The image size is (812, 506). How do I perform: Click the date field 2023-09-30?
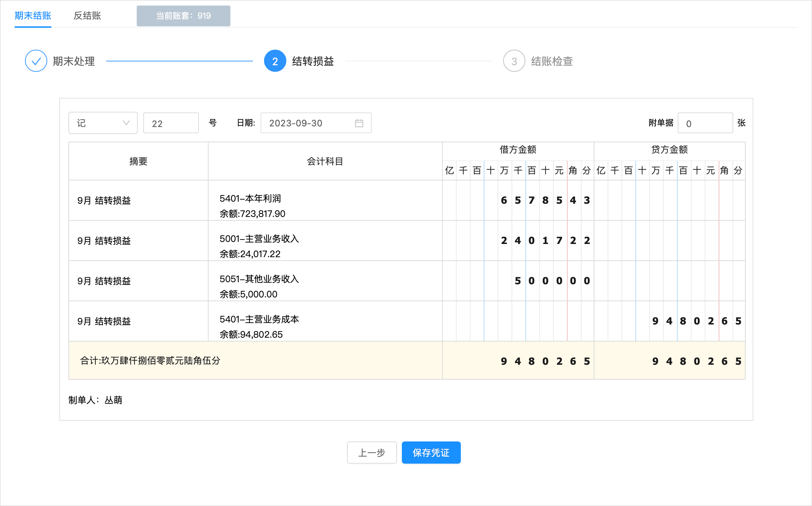[316, 123]
